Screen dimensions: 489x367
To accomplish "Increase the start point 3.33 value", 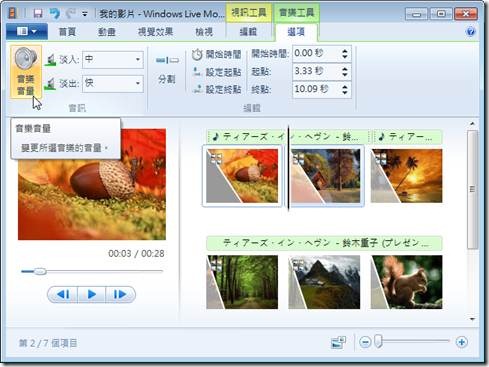I will 345,69.
